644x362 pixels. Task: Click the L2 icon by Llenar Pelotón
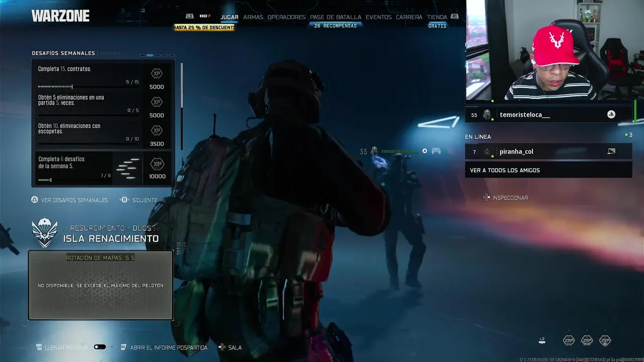tap(39, 347)
